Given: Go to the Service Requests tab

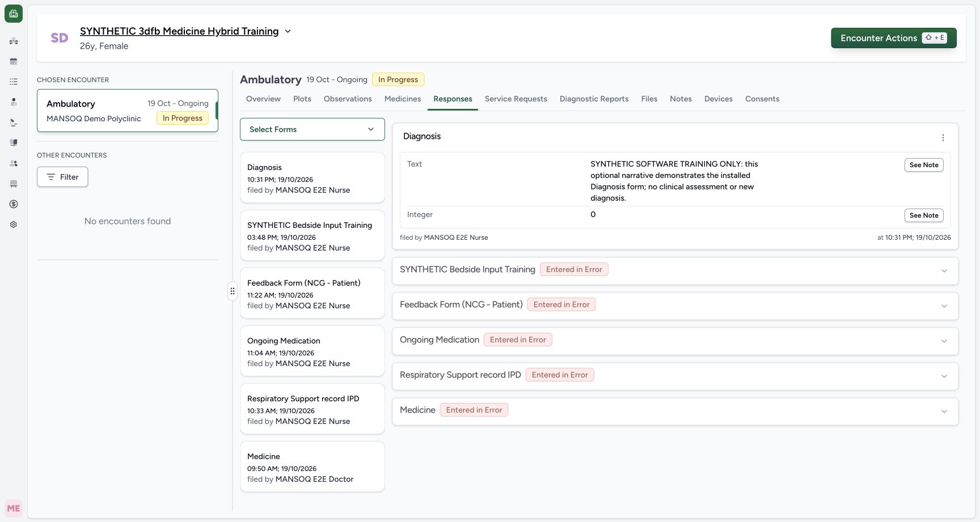Looking at the screenshot, I should tap(516, 99).
